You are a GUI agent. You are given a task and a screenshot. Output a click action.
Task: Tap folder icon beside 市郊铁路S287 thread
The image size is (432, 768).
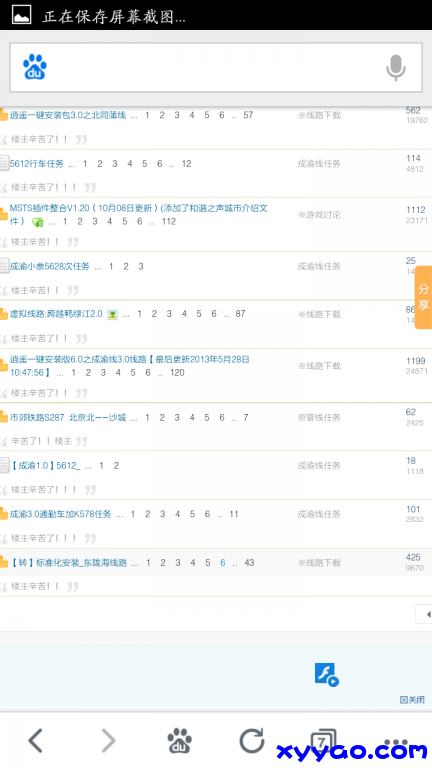pyautogui.click(x=4, y=418)
